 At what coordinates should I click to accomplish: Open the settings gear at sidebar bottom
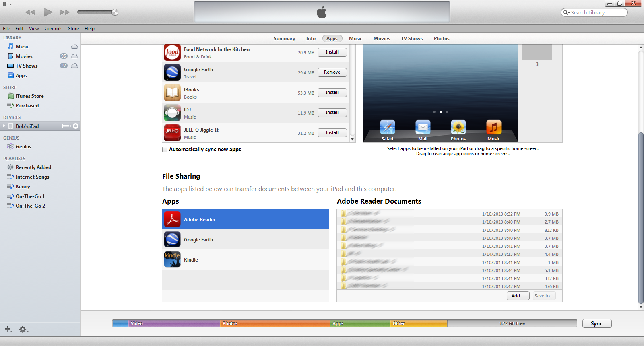point(23,329)
